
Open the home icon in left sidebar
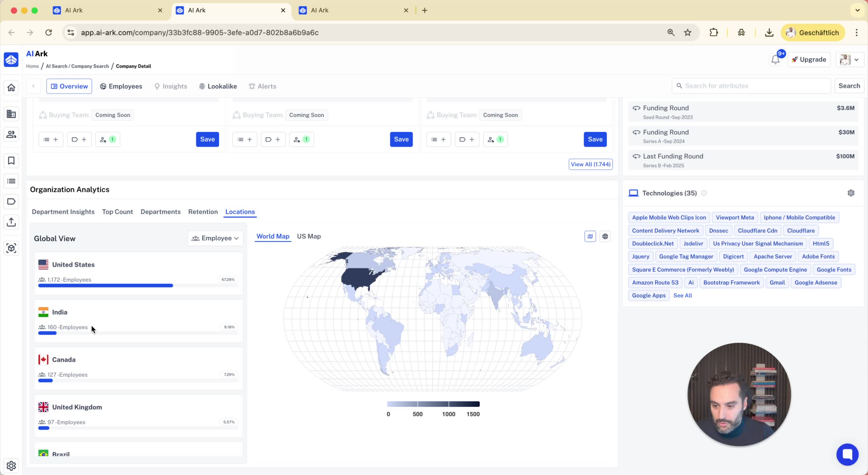point(11,88)
